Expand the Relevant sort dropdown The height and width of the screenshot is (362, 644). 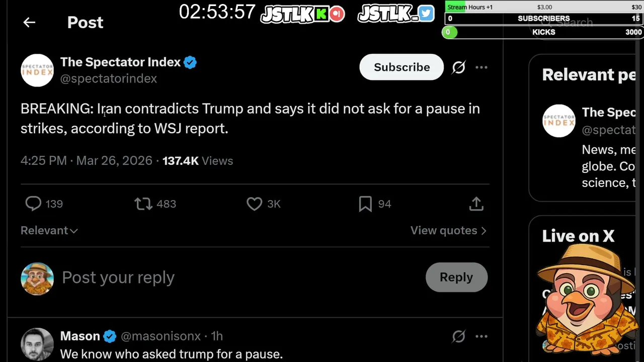tap(49, 230)
